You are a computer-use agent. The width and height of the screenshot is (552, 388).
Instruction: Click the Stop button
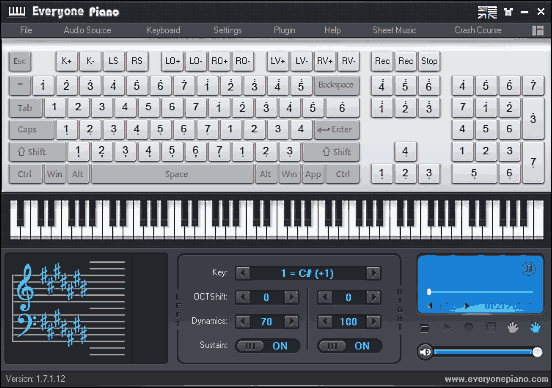pos(429,61)
